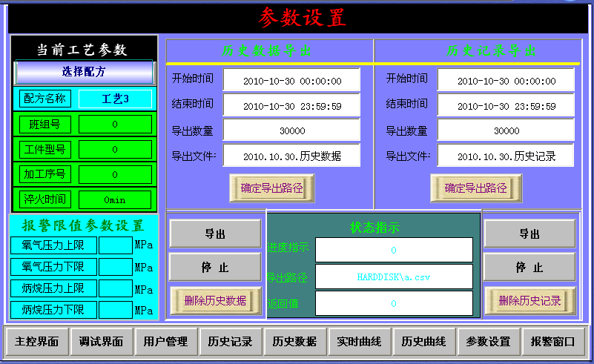This screenshot has height=364, width=594.
Task: Click the 停止 button above 删除历史数据
Action: 215,267
